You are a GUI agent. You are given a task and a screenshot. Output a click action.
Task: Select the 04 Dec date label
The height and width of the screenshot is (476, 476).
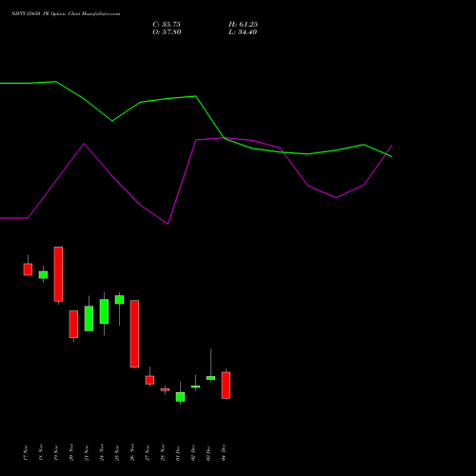coord(224,453)
